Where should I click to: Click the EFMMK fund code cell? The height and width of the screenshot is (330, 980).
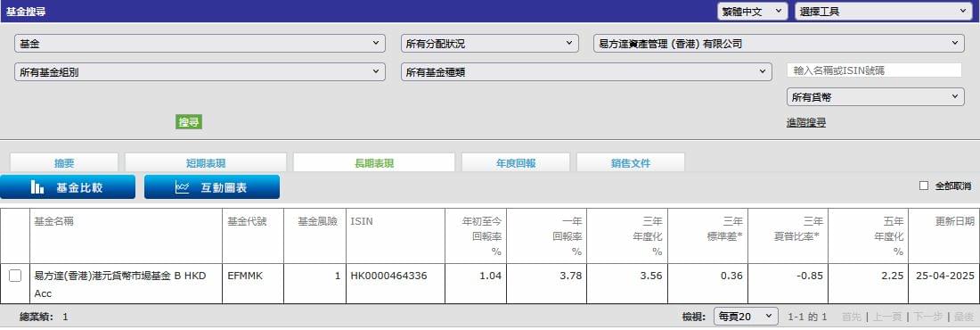pyautogui.click(x=245, y=276)
